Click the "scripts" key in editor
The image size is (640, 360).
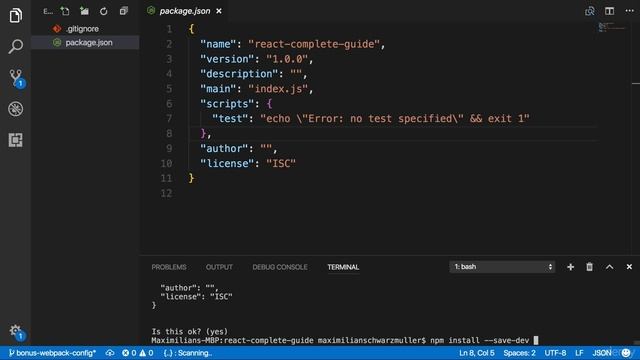point(227,104)
